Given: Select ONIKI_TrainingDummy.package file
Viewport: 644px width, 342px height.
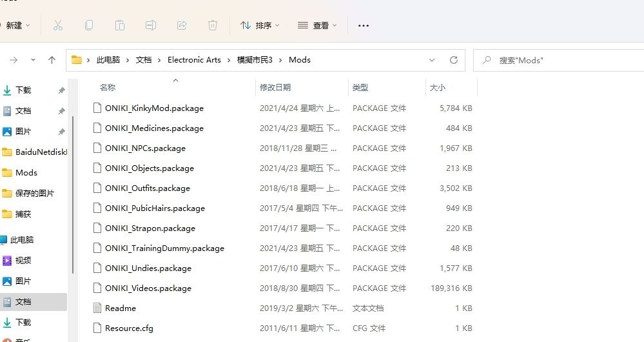Looking at the screenshot, I should click(x=164, y=248).
